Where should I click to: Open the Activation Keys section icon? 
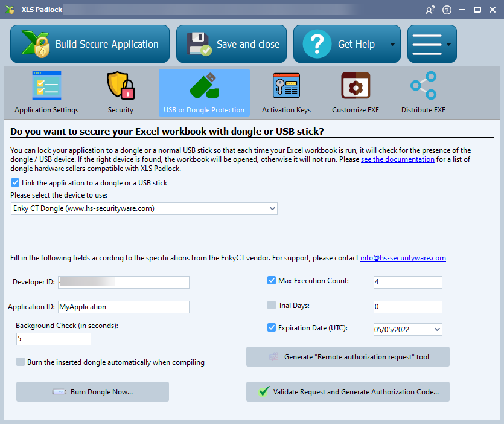click(286, 86)
